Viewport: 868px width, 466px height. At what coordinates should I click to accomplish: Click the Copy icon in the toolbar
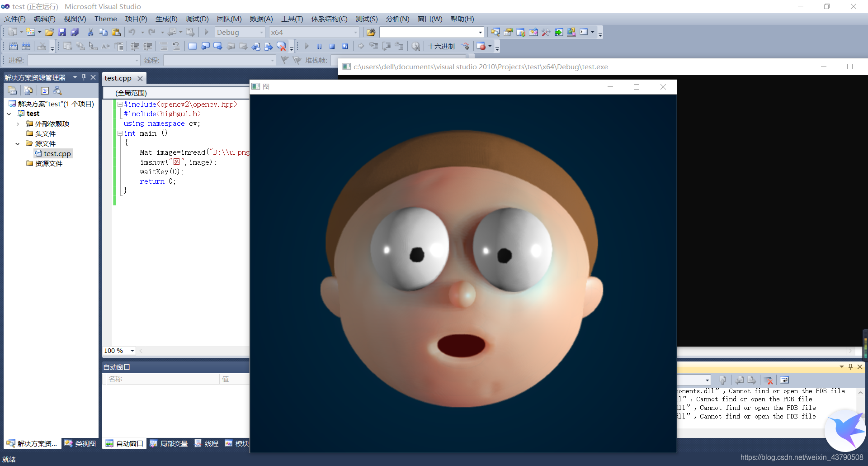coord(103,33)
